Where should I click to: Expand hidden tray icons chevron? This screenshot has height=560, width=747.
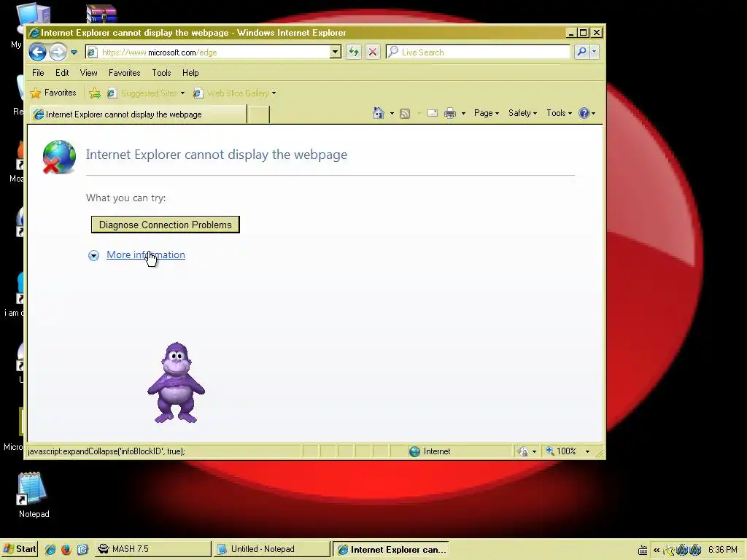pyautogui.click(x=657, y=550)
